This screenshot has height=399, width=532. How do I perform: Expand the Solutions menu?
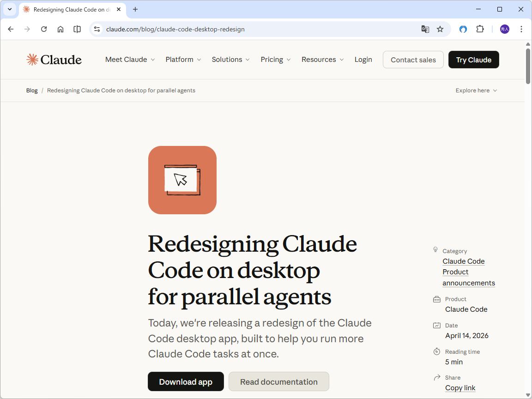pyautogui.click(x=231, y=60)
